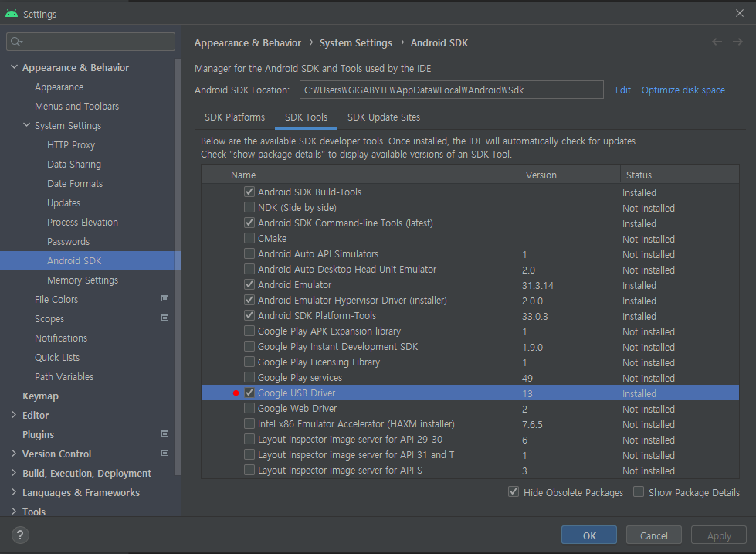This screenshot has height=554, width=756.
Task: Enable Intel x86 Emulator Accelerator checkbox
Action: 249,423
